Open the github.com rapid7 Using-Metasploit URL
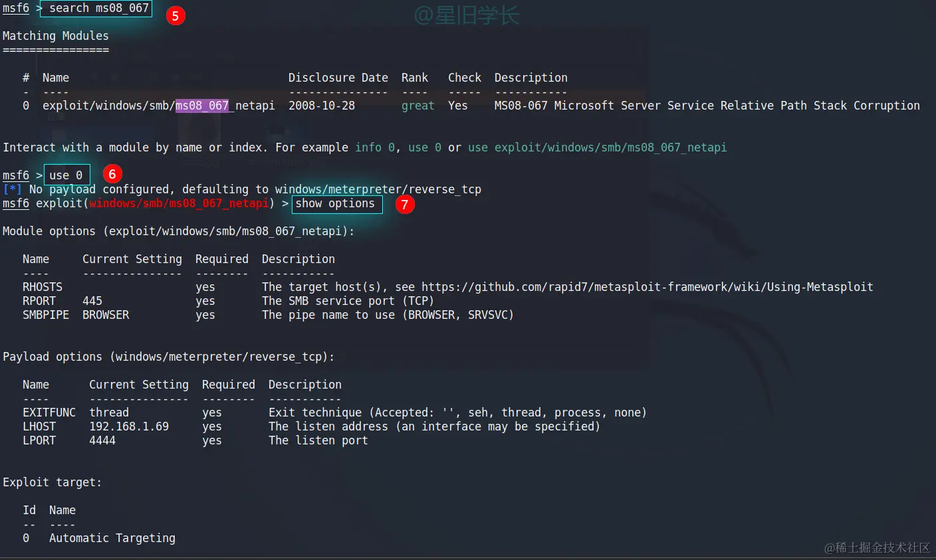This screenshot has height=560, width=936. click(647, 287)
